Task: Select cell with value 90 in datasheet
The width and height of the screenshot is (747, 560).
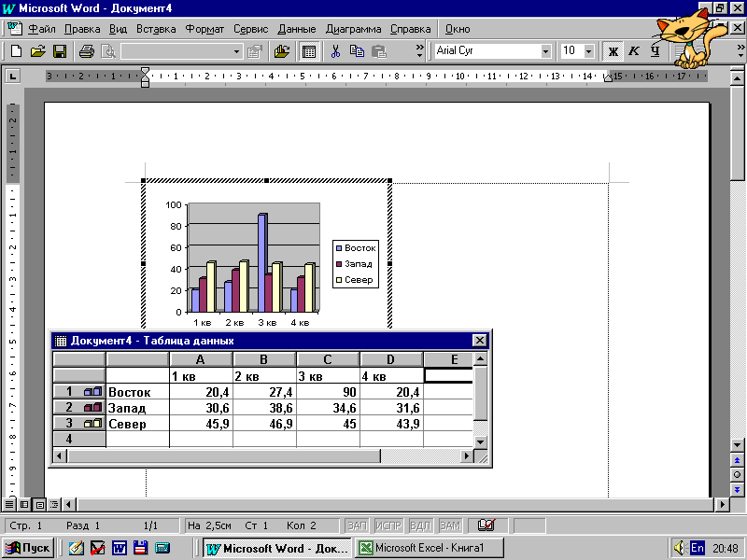Action: tap(328, 392)
